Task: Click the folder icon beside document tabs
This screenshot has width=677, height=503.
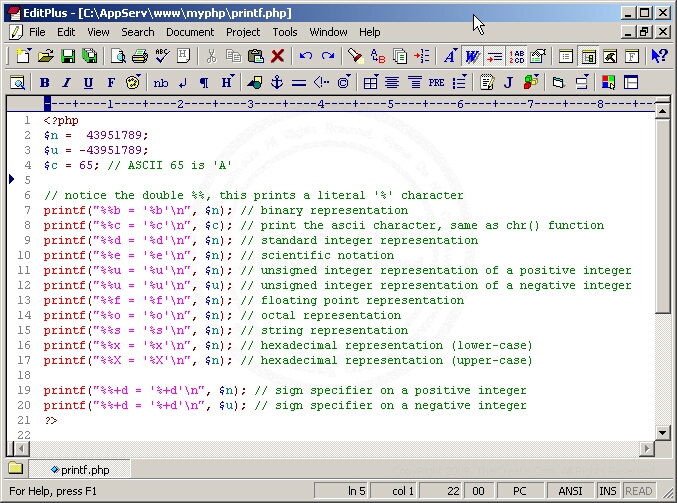Action: (16, 468)
